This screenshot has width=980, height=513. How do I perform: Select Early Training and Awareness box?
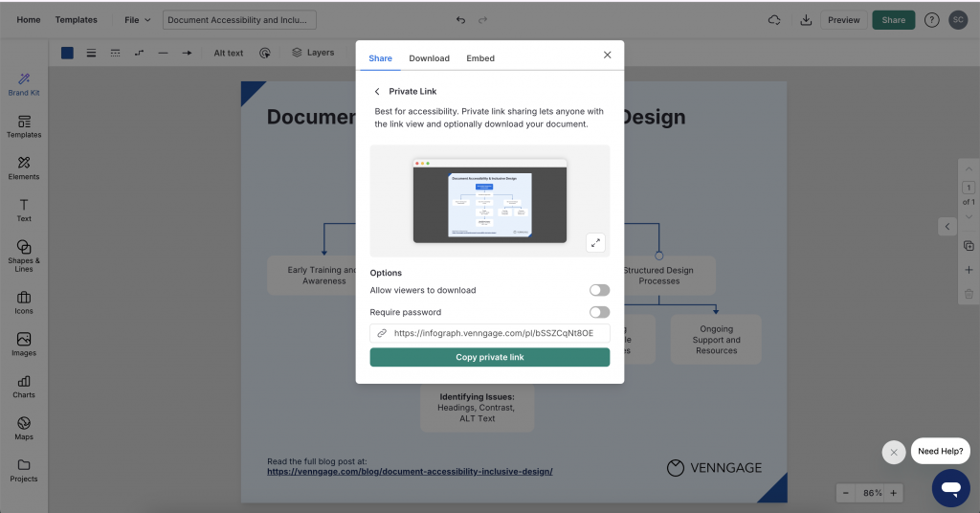(x=312, y=276)
